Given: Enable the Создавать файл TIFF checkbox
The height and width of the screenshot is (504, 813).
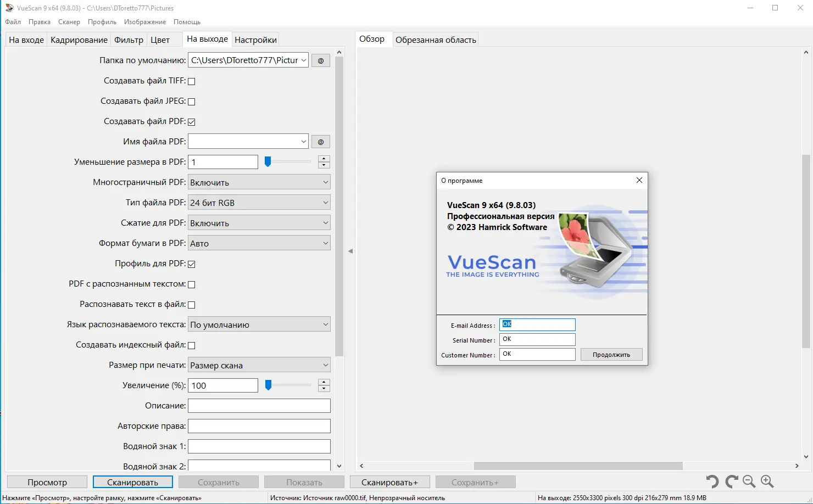Looking at the screenshot, I should [191, 81].
